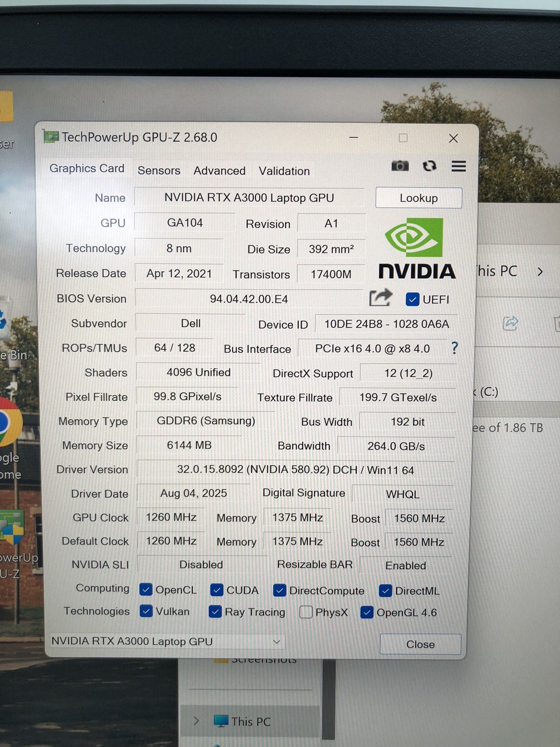Image resolution: width=560 pixels, height=747 pixels.
Task: Click the Close button
Action: point(420,644)
